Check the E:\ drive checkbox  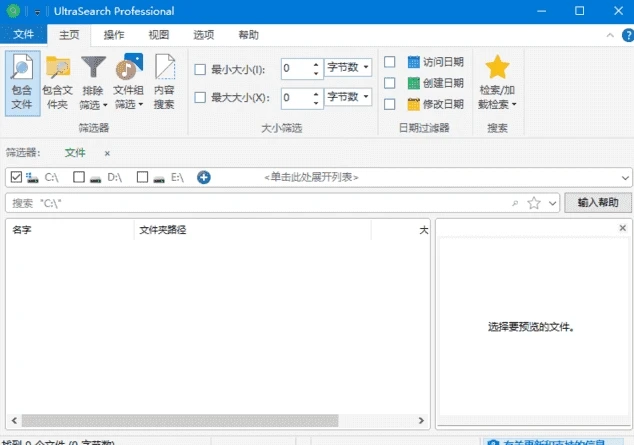click(142, 177)
